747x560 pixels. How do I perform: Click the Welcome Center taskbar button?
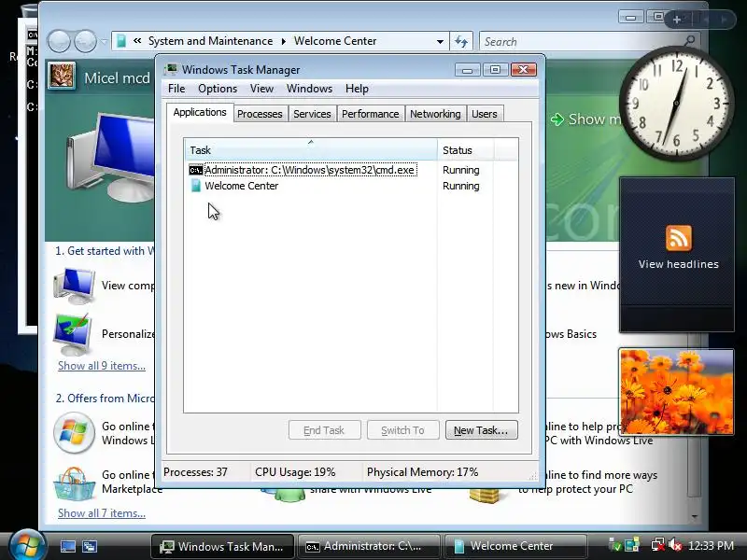pos(515,546)
